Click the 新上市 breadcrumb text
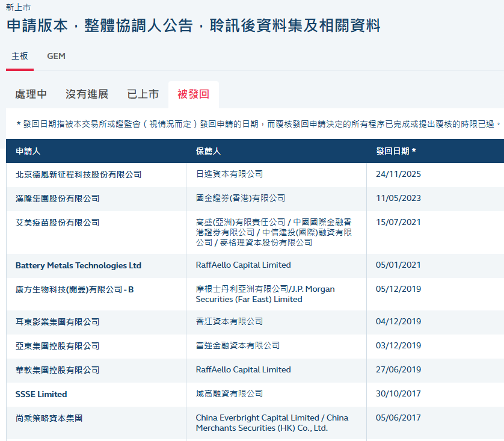Screen dimensions: 504x441 18,7
